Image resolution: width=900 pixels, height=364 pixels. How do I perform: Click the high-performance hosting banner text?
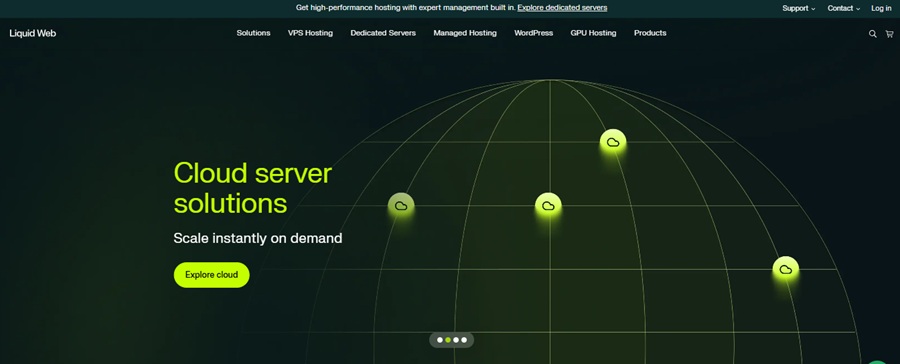[405, 8]
